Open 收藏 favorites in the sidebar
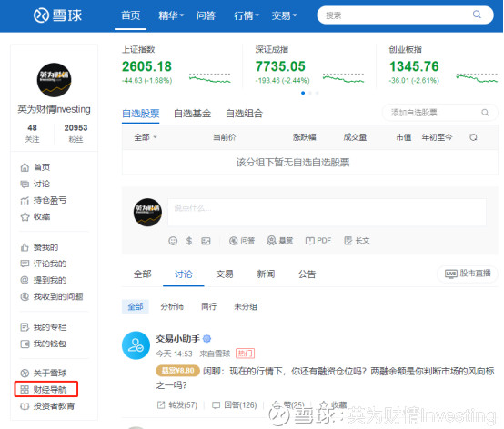The image size is (504, 429). pos(35,216)
